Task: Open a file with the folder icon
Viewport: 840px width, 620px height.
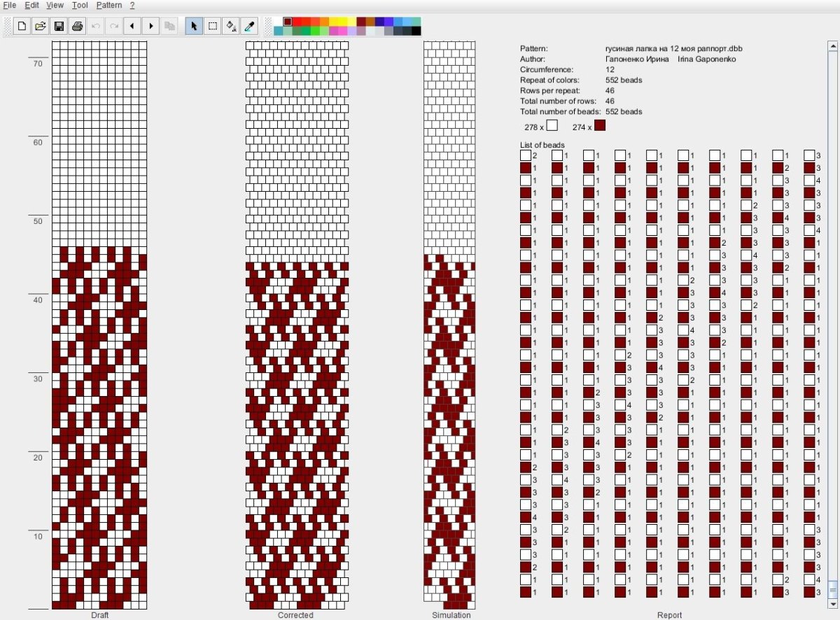Action: (41, 27)
